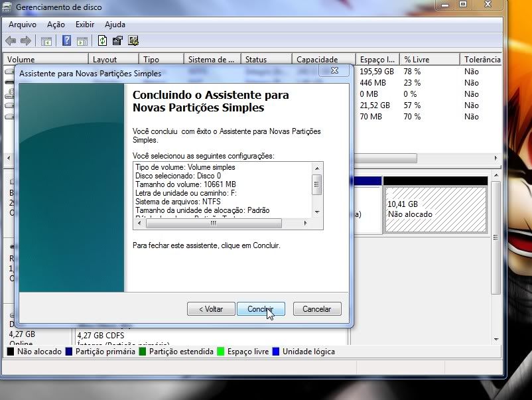Screen dimensions: 532x400
Task: Open the Ação menu
Action: click(56, 25)
